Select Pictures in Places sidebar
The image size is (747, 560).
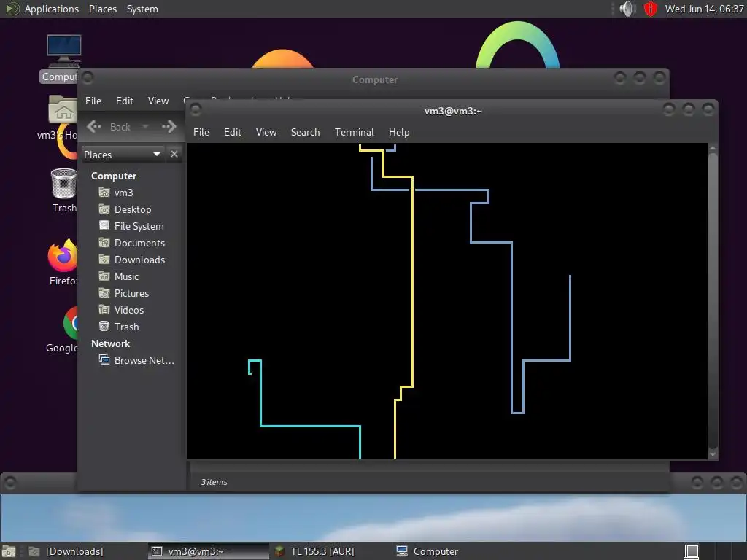click(x=131, y=293)
